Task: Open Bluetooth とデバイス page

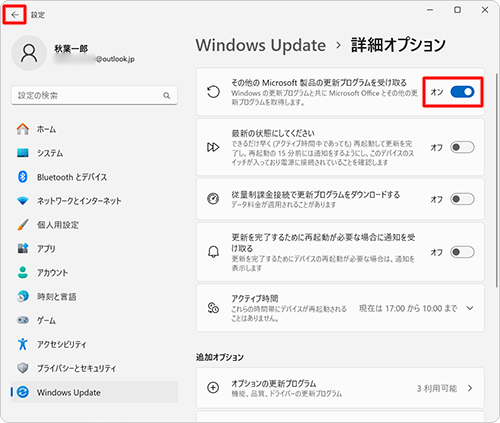Action: 94,177
